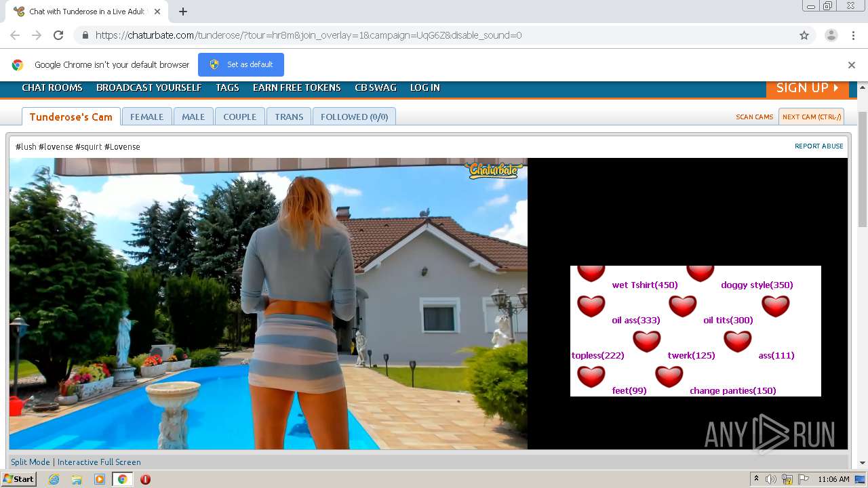Click the Action Center flag icon
This screenshot has width=868, height=488.
point(804,479)
